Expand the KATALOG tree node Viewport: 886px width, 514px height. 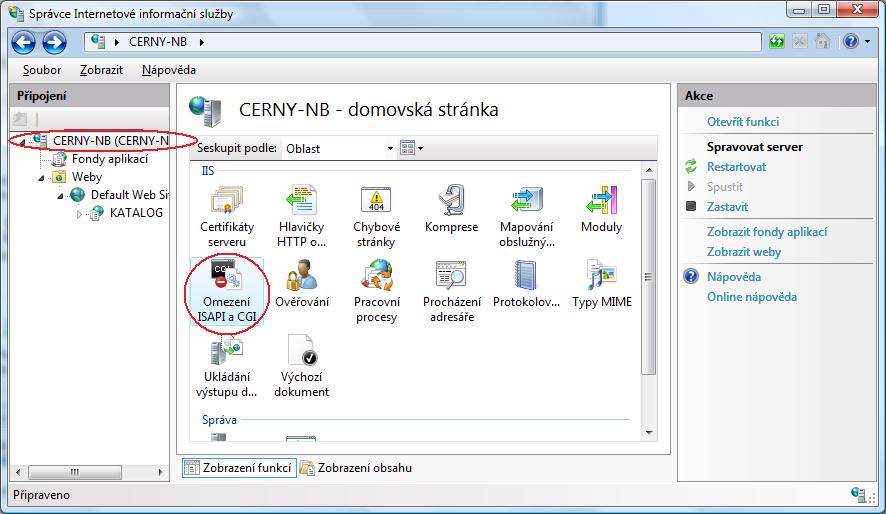[80, 213]
